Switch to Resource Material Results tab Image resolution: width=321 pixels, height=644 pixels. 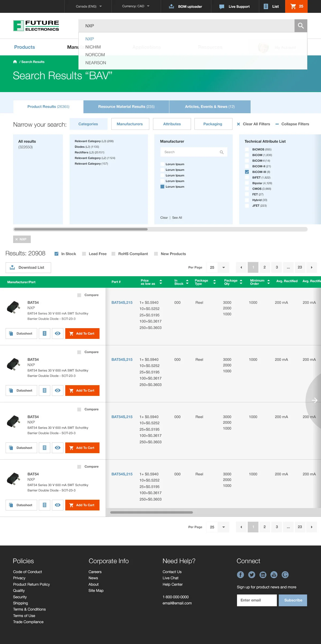pyautogui.click(x=126, y=107)
